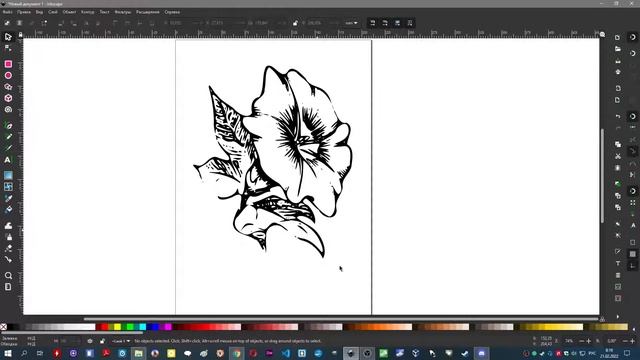Open the Файл menu
The width and height of the screenshot is (640, 360).
pyautogui.click(x=7, y=12)
